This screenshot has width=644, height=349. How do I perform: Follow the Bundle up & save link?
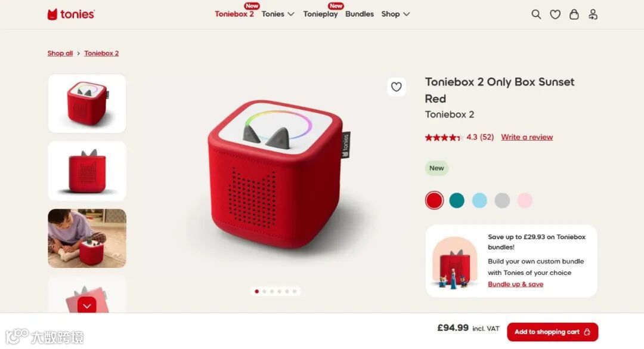515,284
